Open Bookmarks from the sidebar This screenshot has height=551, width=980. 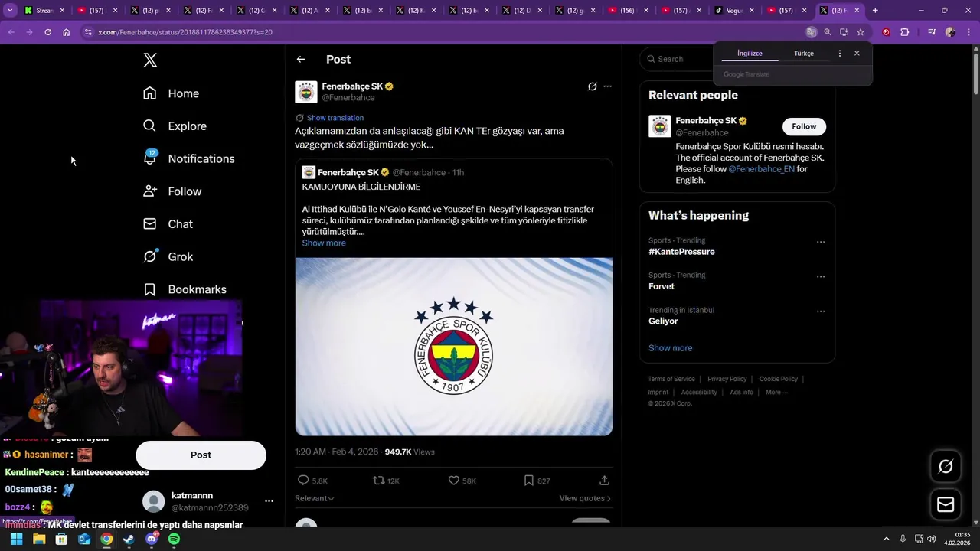185,289
